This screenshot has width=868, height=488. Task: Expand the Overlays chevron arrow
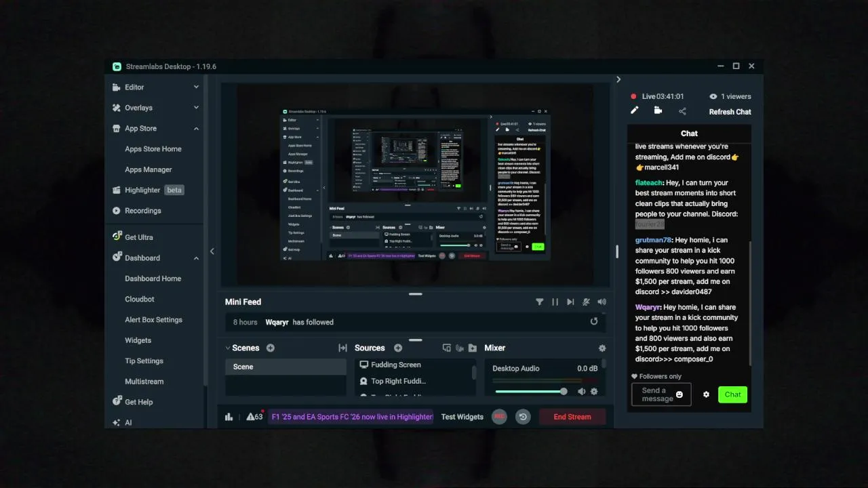pyautogui.click(x=196, y=108)
